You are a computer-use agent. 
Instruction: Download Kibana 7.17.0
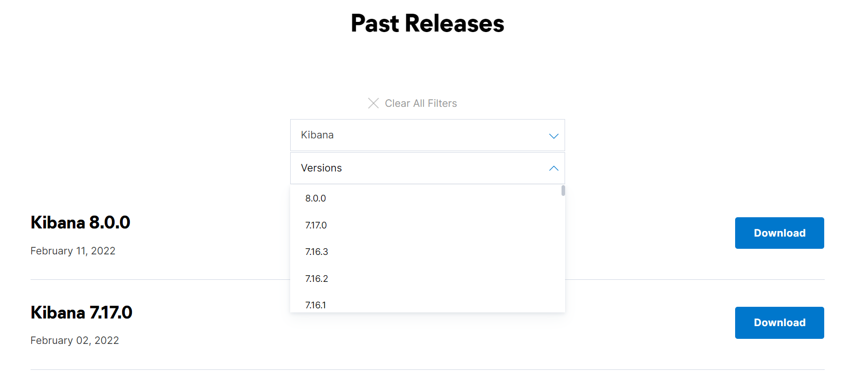[779, 323]
